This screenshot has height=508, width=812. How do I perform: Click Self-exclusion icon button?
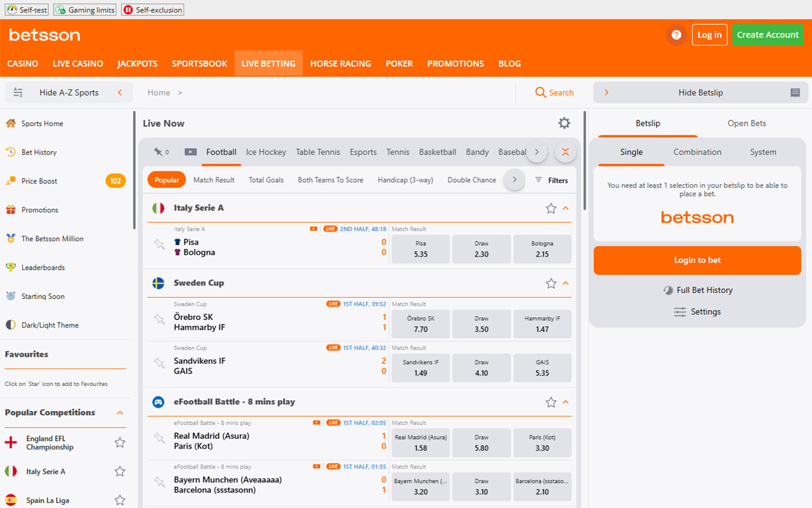pyautogui.click(x=152, y=10)
